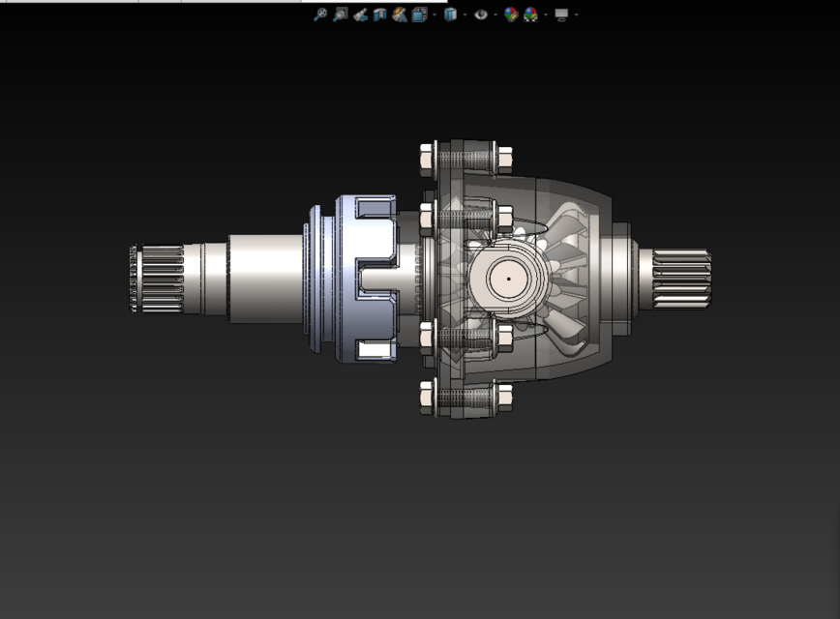Click the View Orientation cube icon

(419, 14)
